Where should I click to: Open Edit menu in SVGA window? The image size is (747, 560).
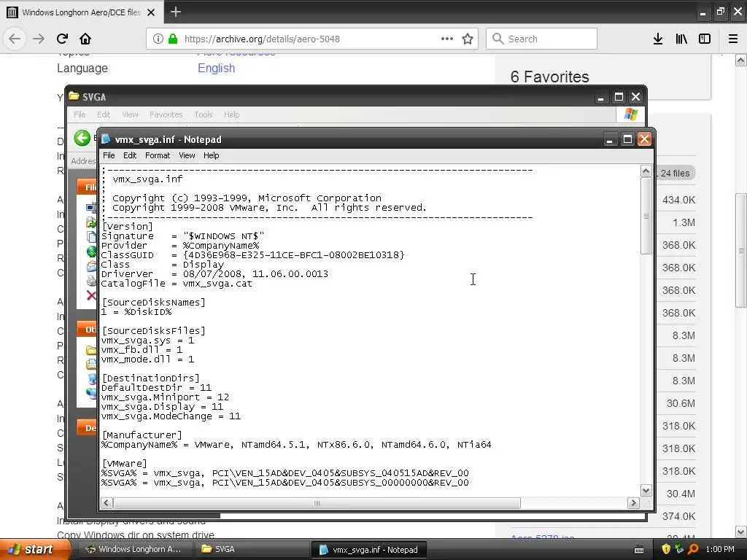(x=104, y=114)
